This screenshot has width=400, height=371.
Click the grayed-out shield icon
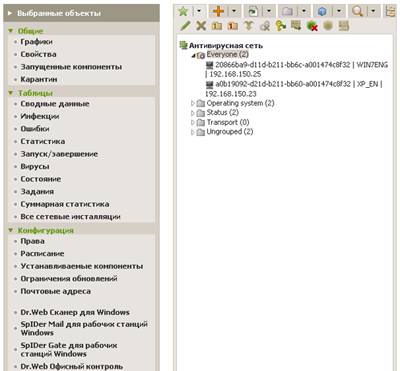point(328,26)
